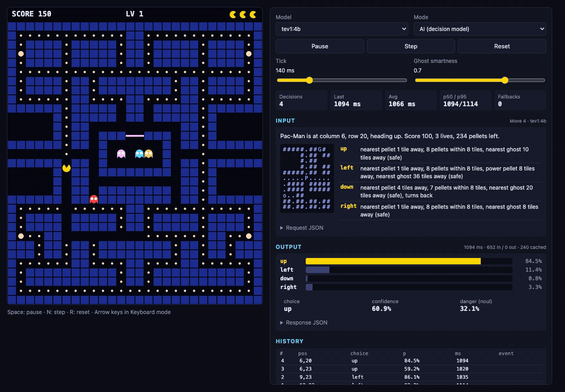Click the danger (noul) value 32.1%
The width and height of the screenshot is (565, 392).
[469, 309]
